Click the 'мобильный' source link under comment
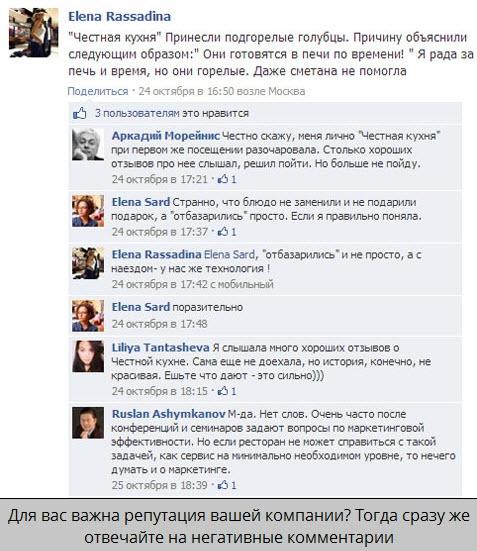477x551 pixels. 246,284
